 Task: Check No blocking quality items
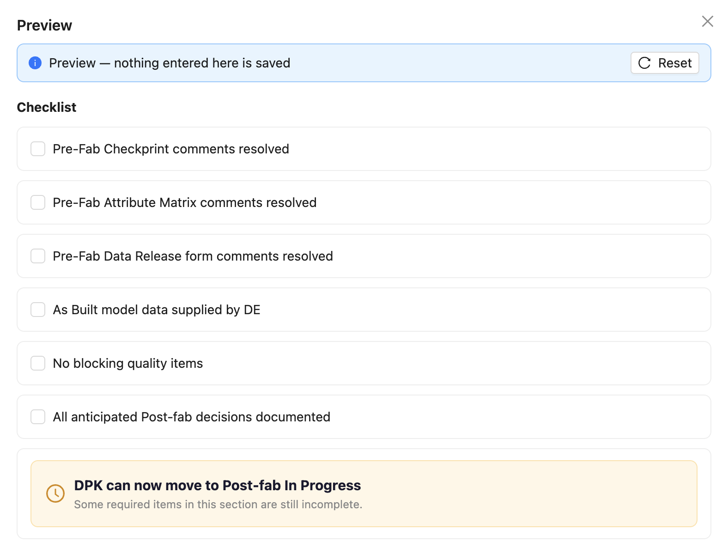pos(38,363)
